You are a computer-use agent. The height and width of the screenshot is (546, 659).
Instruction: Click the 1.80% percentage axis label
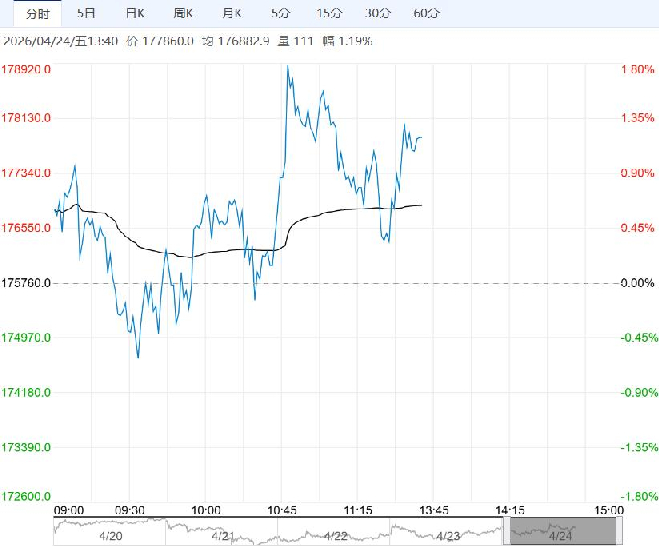point(637,70)
